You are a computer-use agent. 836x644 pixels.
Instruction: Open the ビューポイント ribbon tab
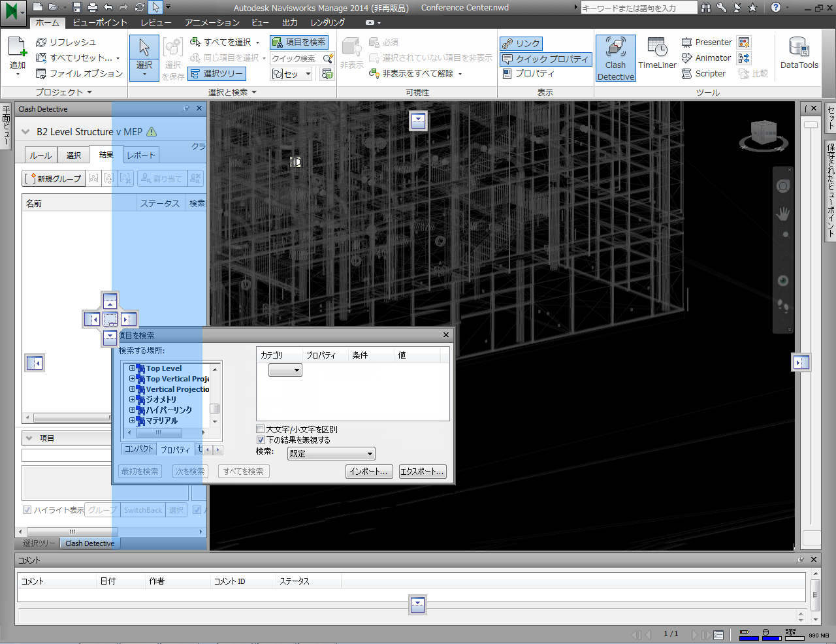[100, 23]
